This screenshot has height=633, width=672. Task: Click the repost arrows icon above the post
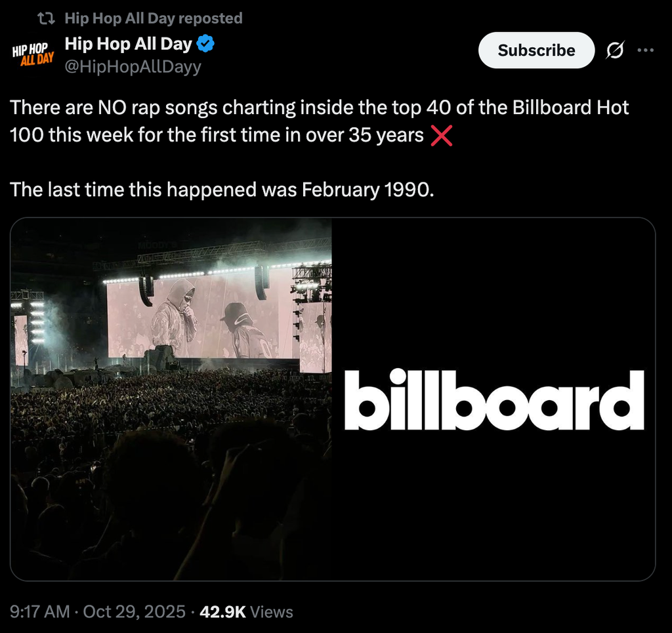(46, 18)
